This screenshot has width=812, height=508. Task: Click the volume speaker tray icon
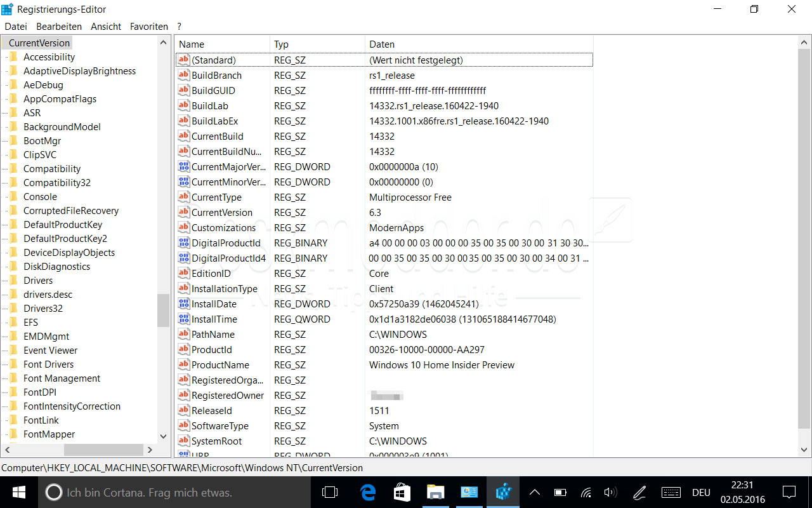(x=610, y=492)
